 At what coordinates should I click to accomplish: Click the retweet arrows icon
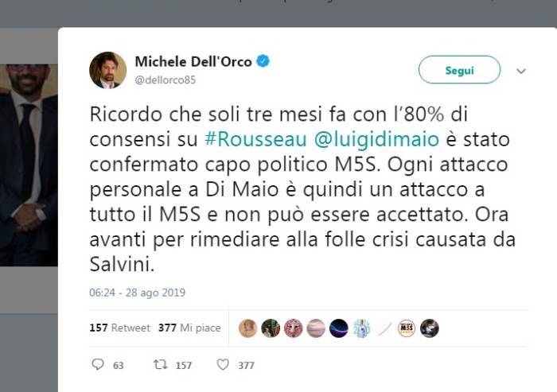tap(160, 364)
